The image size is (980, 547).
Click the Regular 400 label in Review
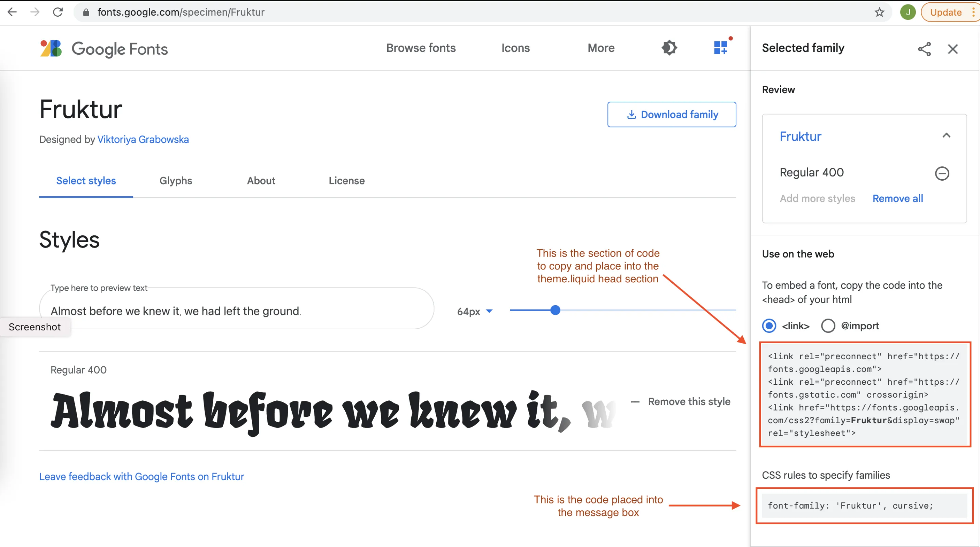tap(812, 173)
